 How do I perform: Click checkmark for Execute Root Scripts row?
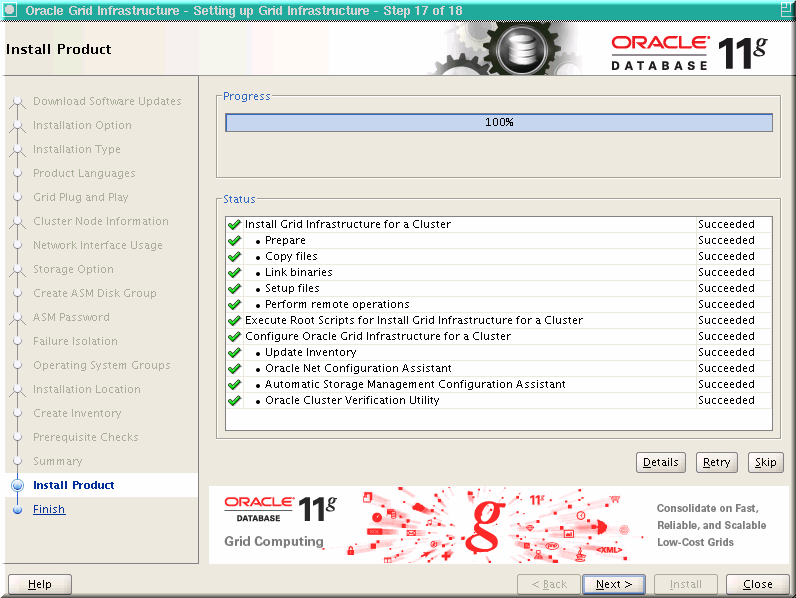(x=235, y=320)
